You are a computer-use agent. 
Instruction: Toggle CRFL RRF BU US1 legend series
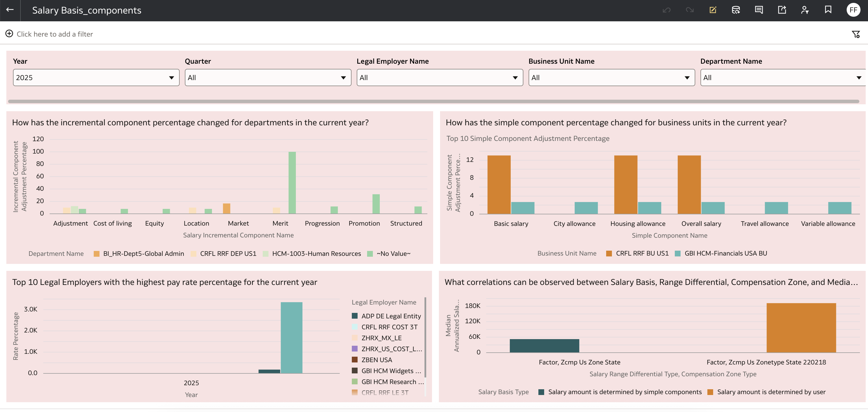pyautogui.click(x=642, y=253)
